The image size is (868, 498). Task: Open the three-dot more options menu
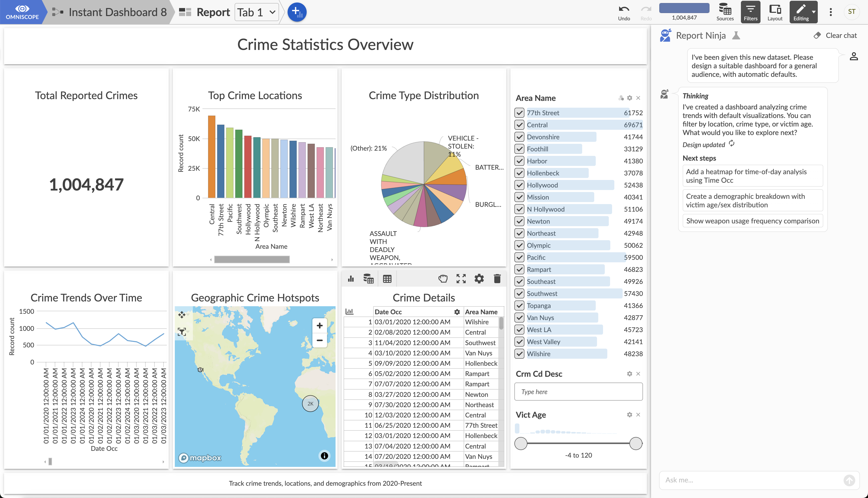[830, 12]
